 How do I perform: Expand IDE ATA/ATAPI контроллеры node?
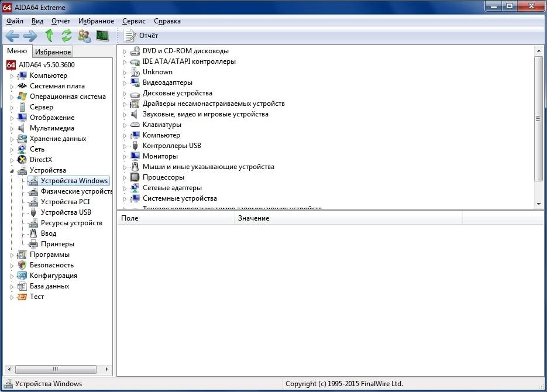[125, 62]
